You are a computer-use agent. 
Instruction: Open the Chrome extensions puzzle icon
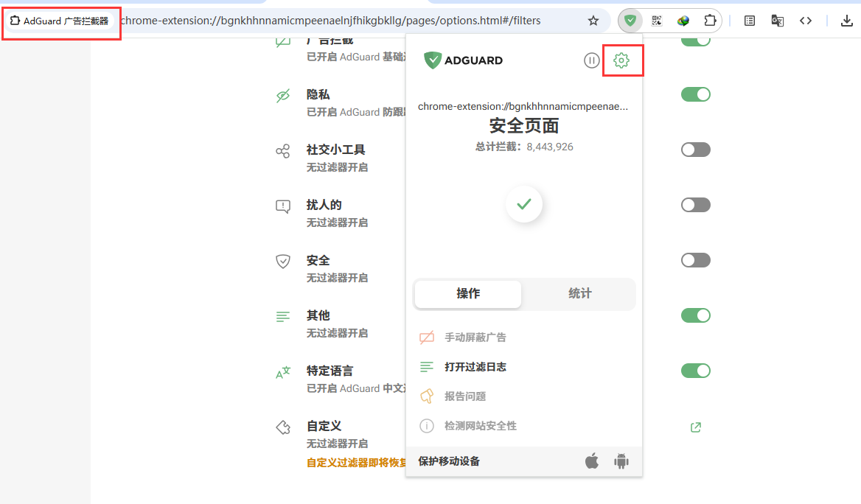click(x=710, y=21)
